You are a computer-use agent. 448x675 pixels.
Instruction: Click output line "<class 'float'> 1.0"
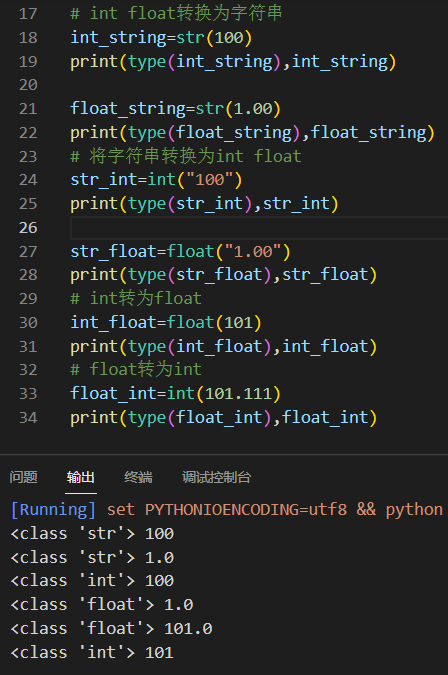[x=102, y=604]
